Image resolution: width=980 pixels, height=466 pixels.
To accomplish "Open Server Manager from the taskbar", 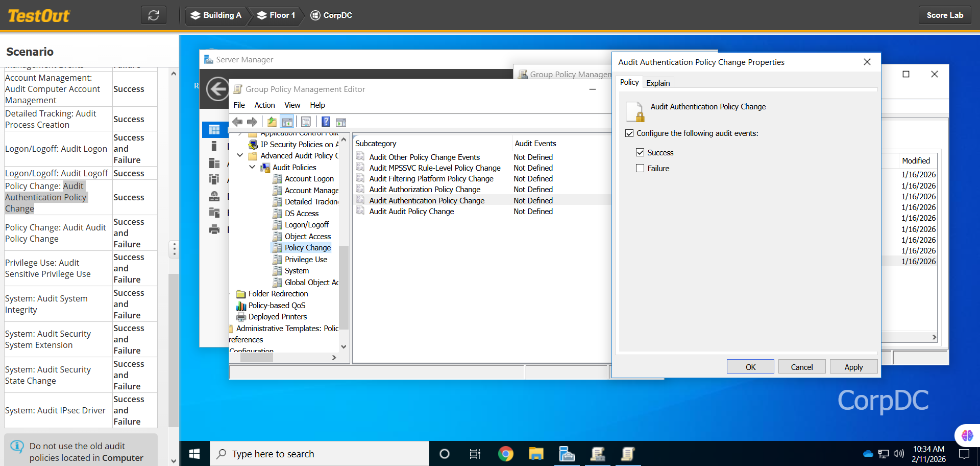I will [567, 454].
